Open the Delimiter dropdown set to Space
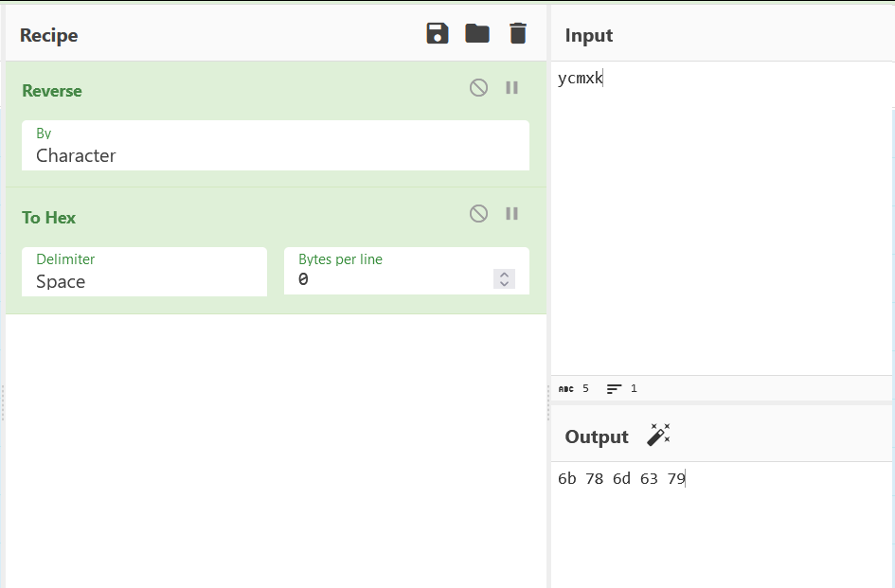This screenshot has width=895, height=588. tap(144, 272)
